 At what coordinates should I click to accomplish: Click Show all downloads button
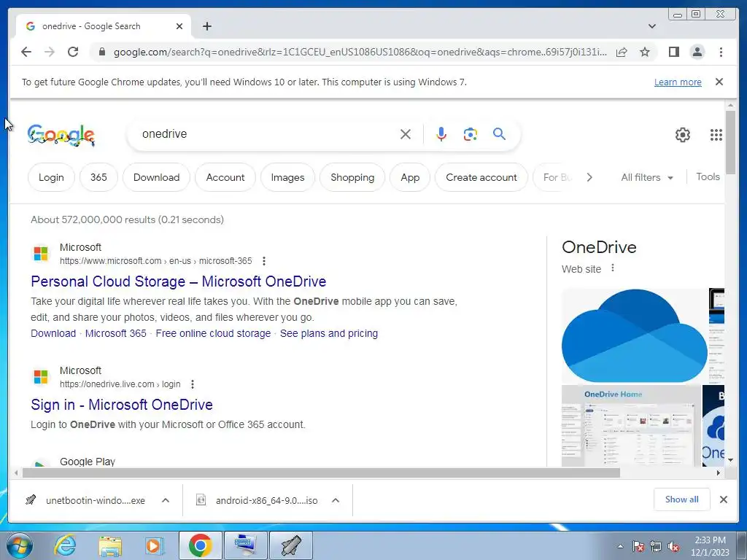(x=682, y=499)
